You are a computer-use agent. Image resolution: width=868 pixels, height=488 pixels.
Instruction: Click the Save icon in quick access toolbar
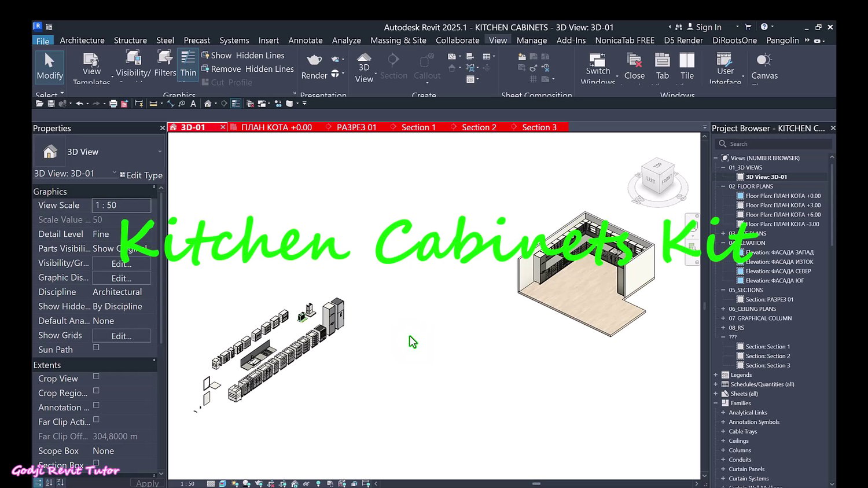click(x=51, y=104)
